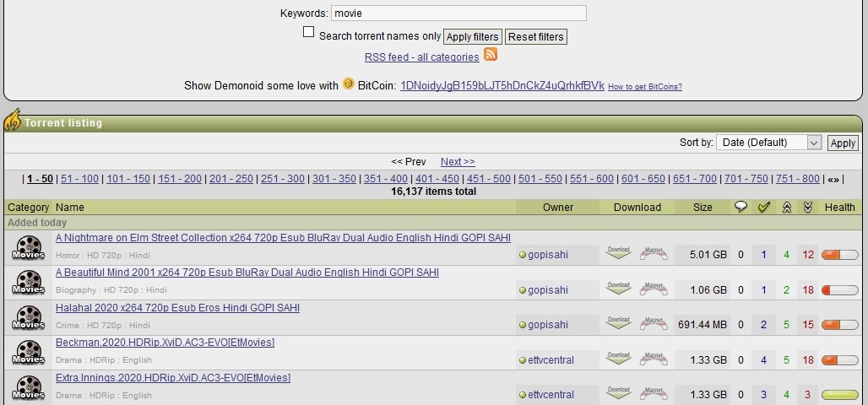Open magnet link for Beckman.2020
This screenshot has width=868, height=405.
tap(654, 358)
